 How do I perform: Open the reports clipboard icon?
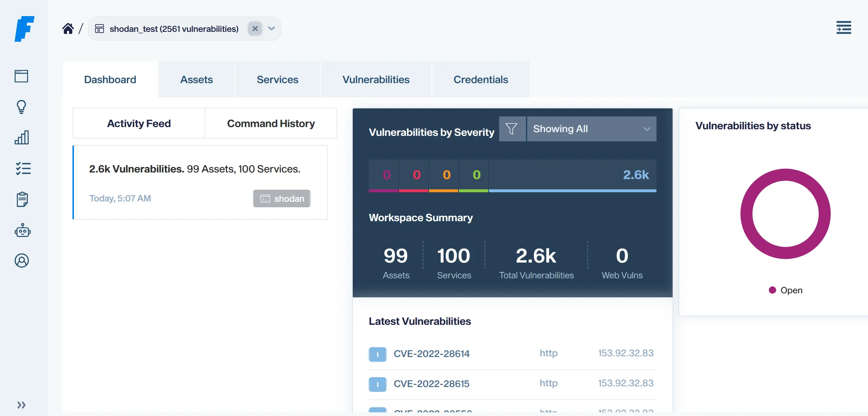22,199
